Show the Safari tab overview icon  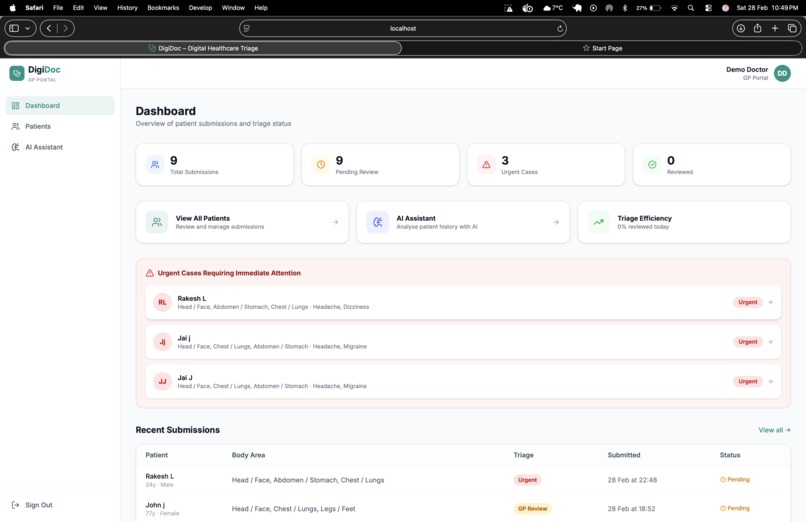(792, 28)
